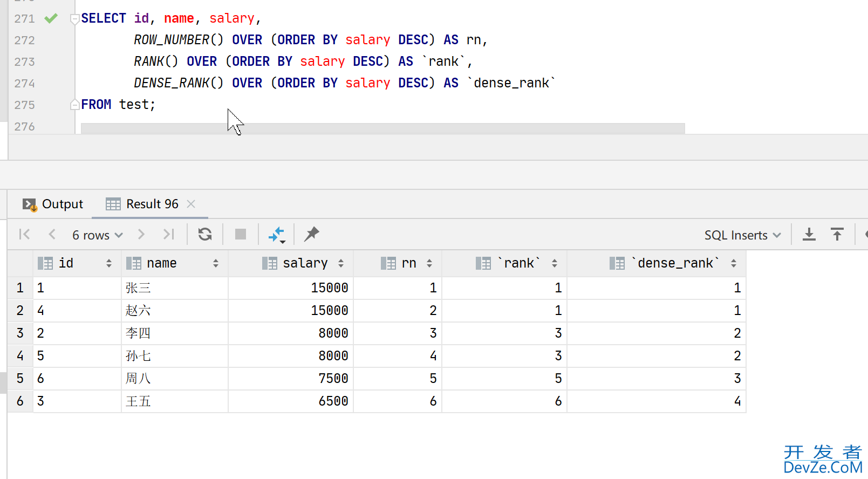The height and width of the screenshot is (479, 868).
Task: Go to last page of results
Action: [169, 234]
